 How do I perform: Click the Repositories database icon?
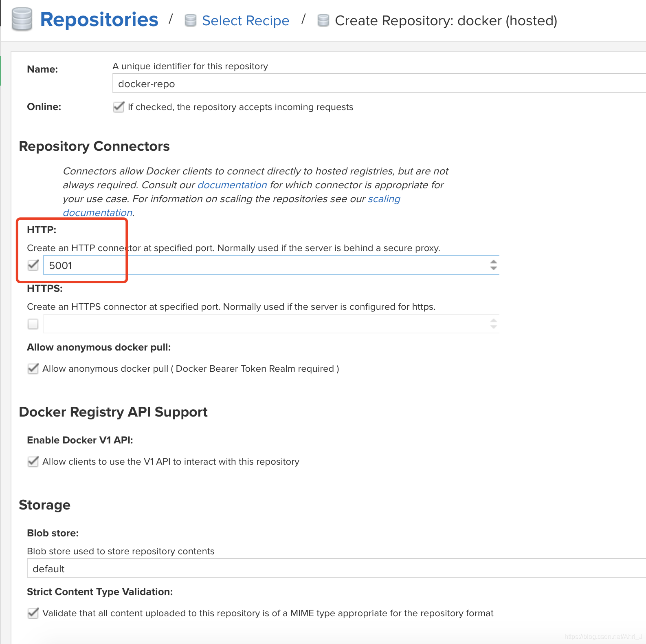pyautogui.click(x=22, y=19)
